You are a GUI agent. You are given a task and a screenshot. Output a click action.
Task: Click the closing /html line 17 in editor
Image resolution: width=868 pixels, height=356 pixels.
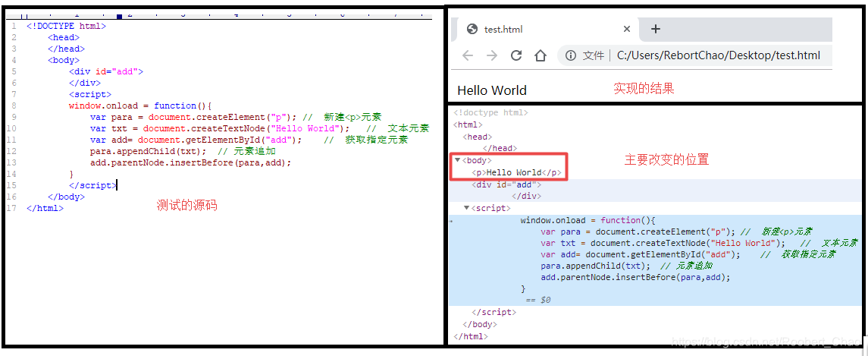[45, 209]
